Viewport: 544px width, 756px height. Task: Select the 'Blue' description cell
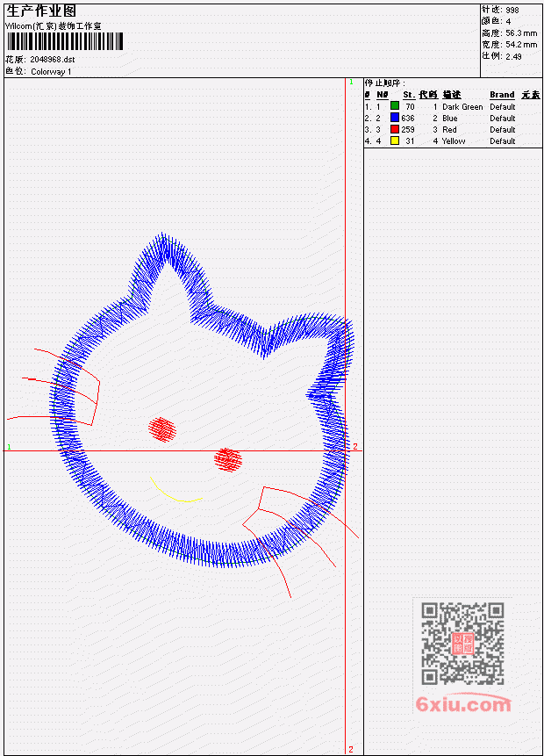click(450, 119)
